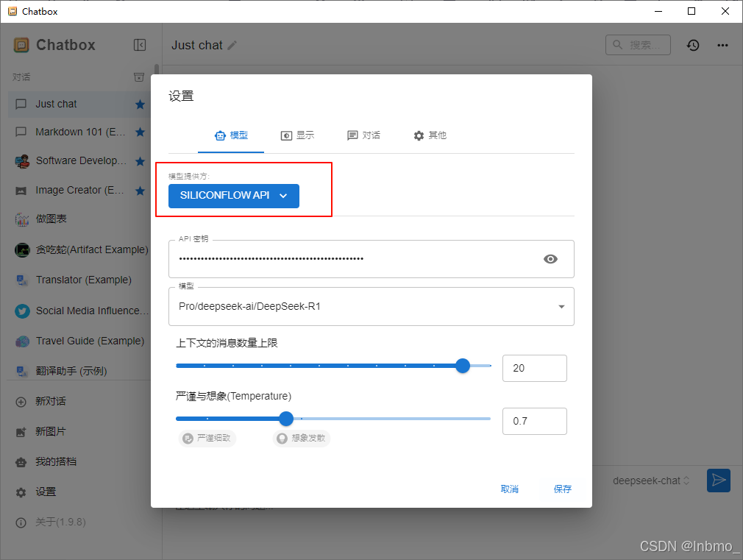Collapse the sidebar with the panel icon
Image resolution: width=743 pixels, height=560 pixels.
pos(139,45)
